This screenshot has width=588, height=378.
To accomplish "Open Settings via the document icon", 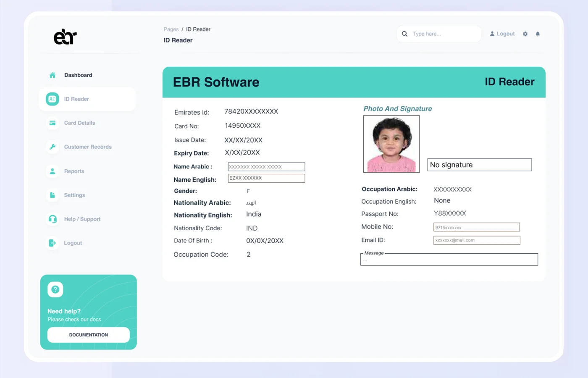I will (52, 195).
